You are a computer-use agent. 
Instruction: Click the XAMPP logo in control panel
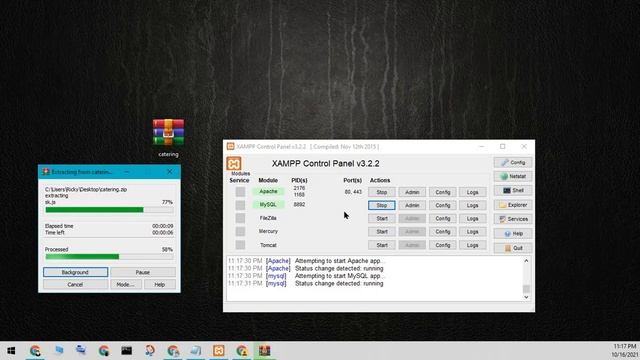click(x=234, y=164)
